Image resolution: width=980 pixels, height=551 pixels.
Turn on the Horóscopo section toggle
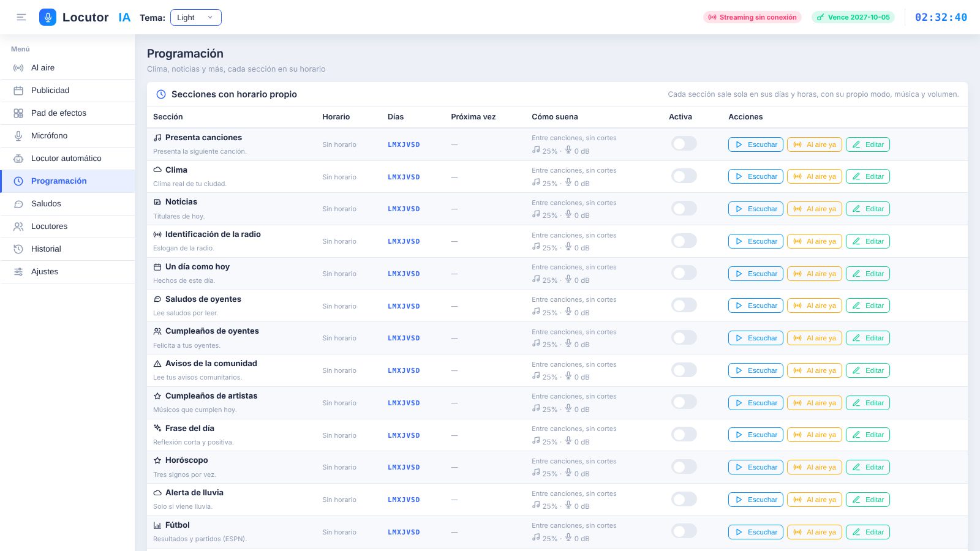684,467
